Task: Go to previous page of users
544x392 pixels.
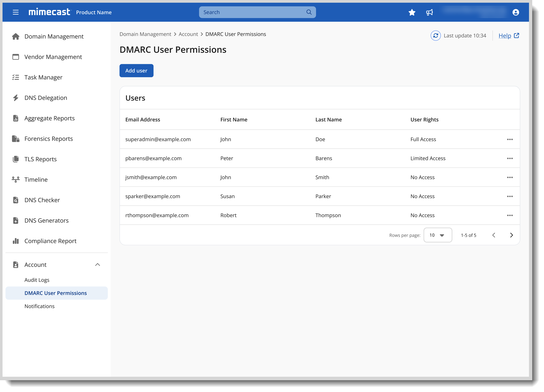Action: point(493,235)
